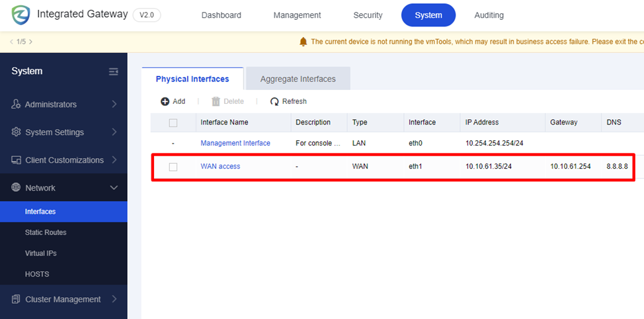
Task: Expand the Administrators submenu chevron
Action: pyautogui.click(x=114, y=105)
